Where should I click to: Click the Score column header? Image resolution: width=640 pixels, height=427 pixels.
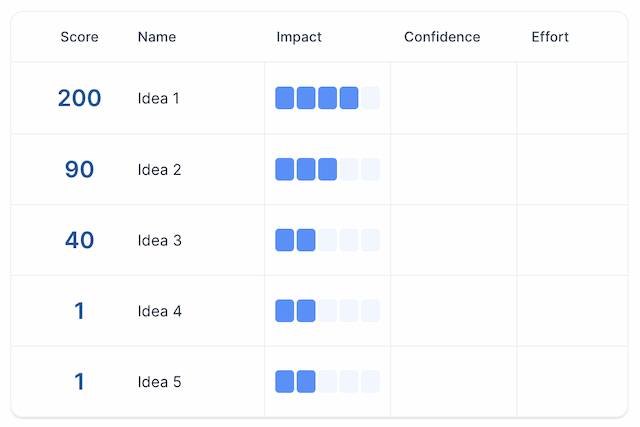click(79, 37)
